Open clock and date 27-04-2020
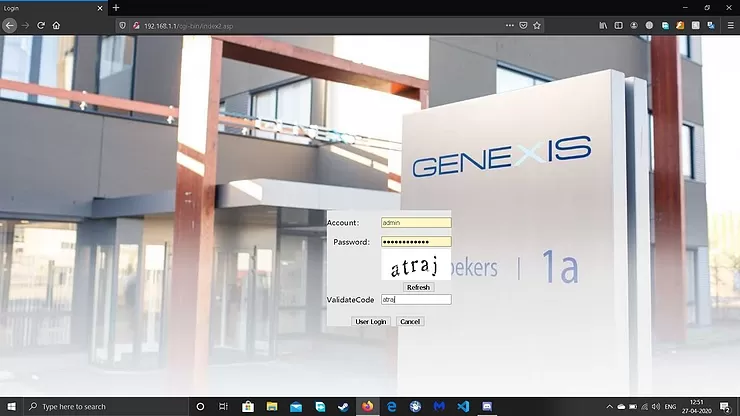Screen dimensions: 740x416 [x=696, y=407]
